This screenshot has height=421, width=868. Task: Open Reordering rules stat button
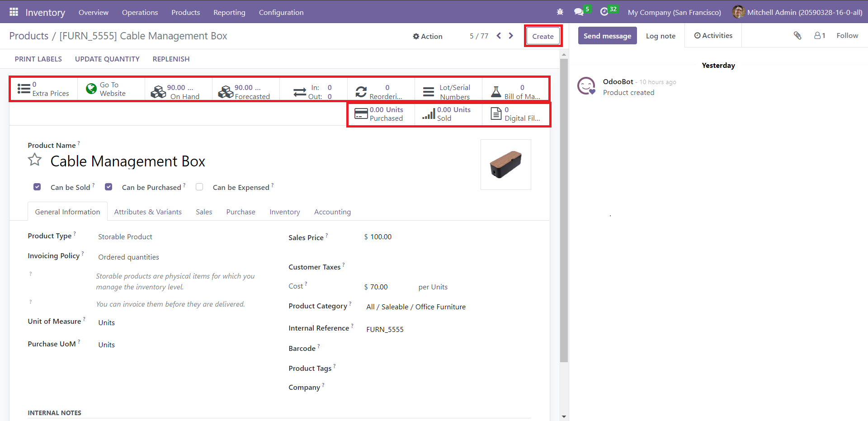[x=381, y=92]
